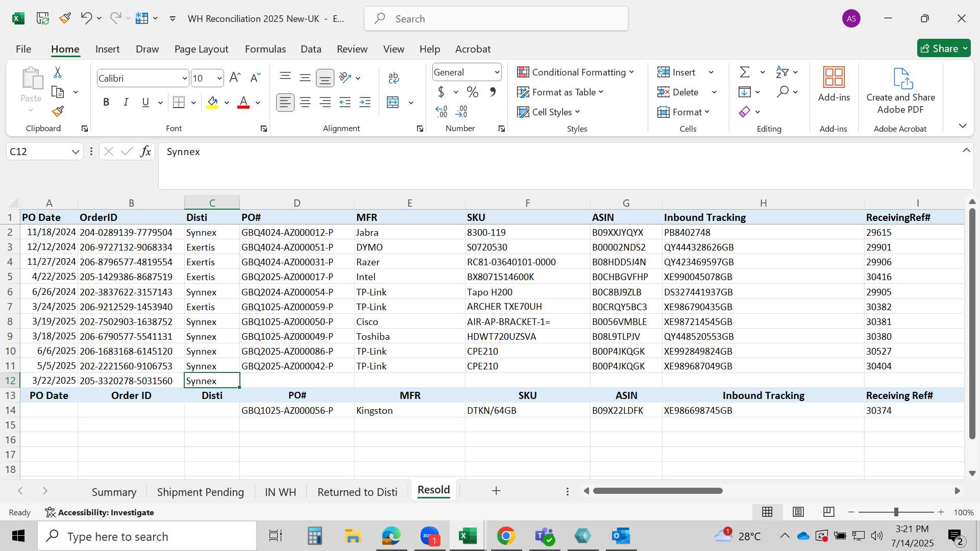The image size is (980, 551).
Task: Expand Cell Styles dropdown
Action: pos(577,112)
